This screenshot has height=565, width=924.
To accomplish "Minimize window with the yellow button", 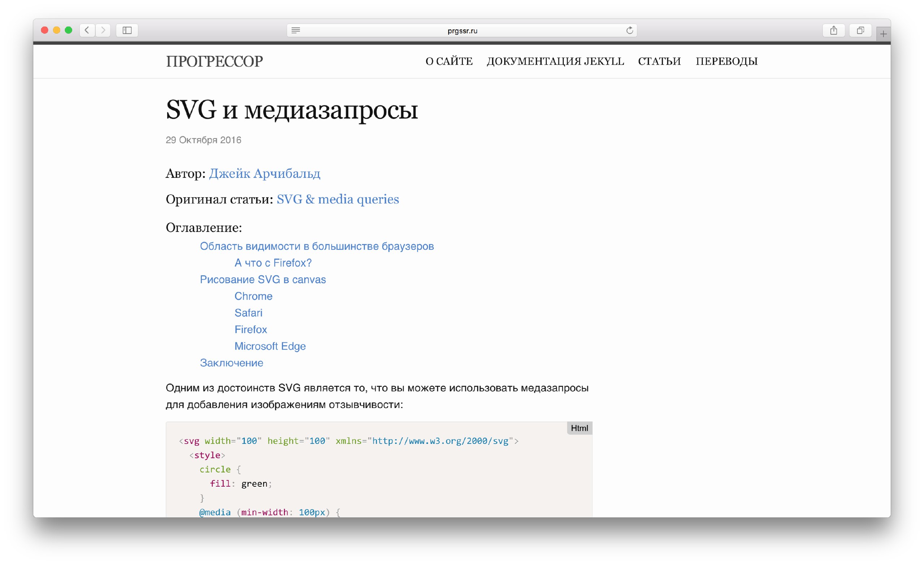I will coord(57,30).
